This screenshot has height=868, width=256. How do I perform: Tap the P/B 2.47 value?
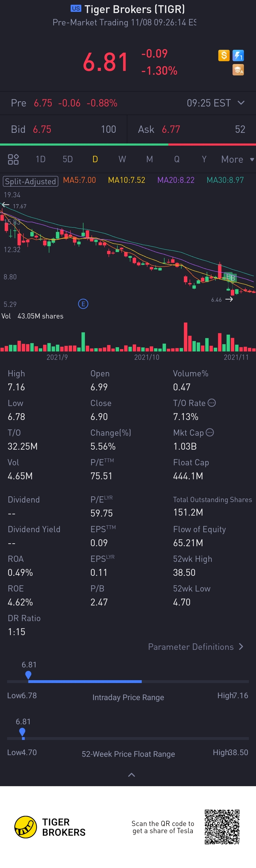(x=99, y=602)
